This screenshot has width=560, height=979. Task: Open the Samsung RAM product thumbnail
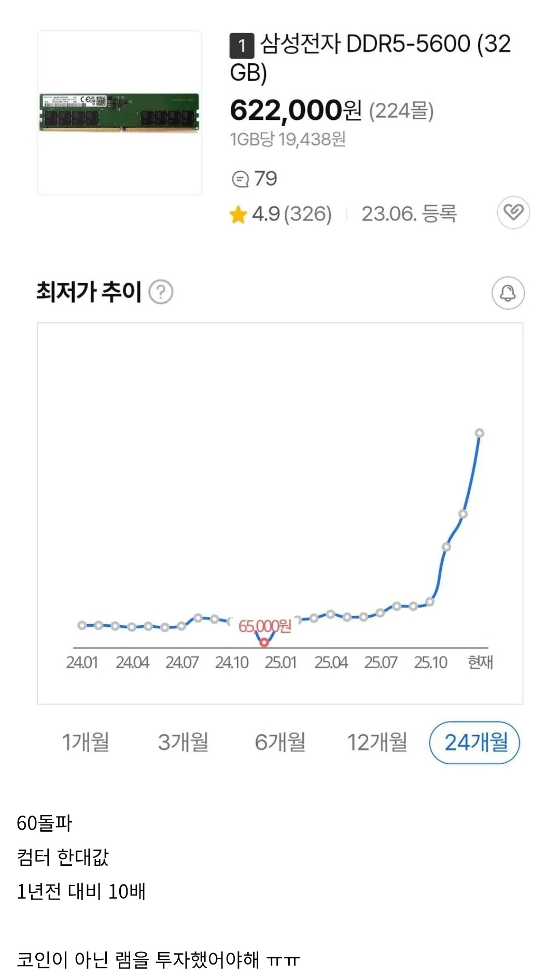coord(120,113)
